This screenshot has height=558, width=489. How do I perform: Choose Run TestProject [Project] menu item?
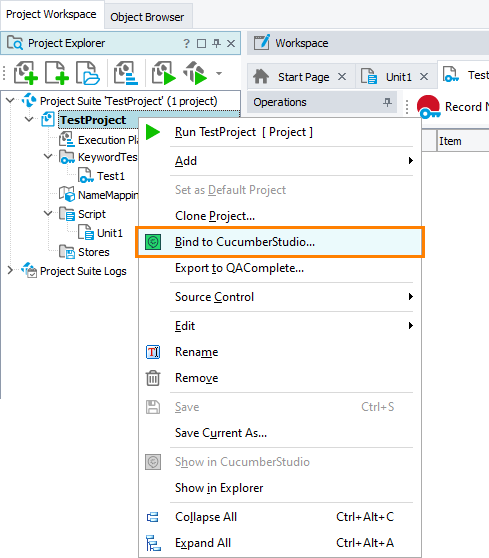(x=279, y=132)
